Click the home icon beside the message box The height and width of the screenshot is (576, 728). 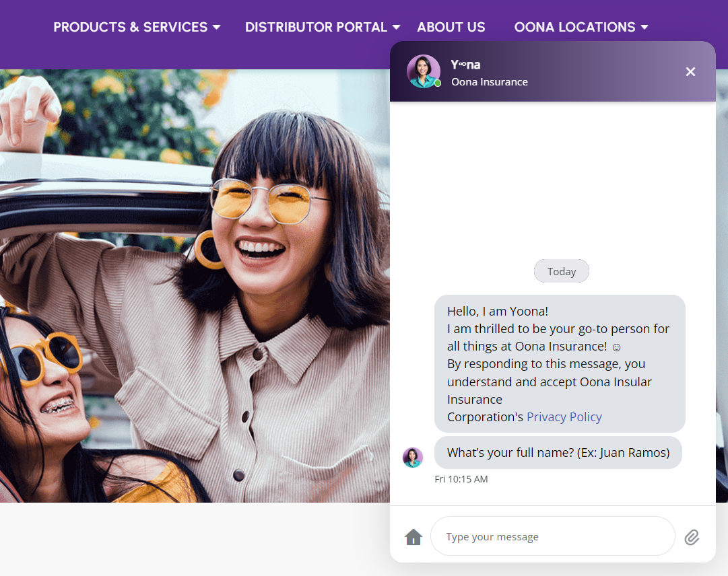point(413,536)
